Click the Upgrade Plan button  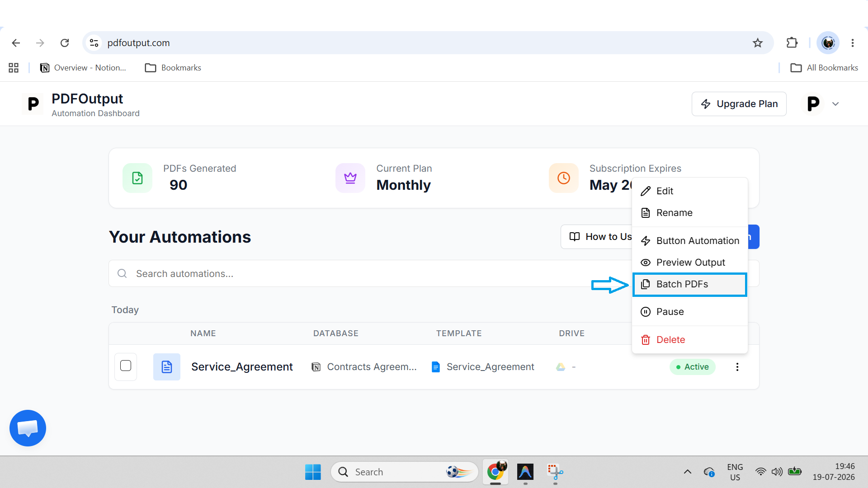pyautogui.click(x=739, y=104)
